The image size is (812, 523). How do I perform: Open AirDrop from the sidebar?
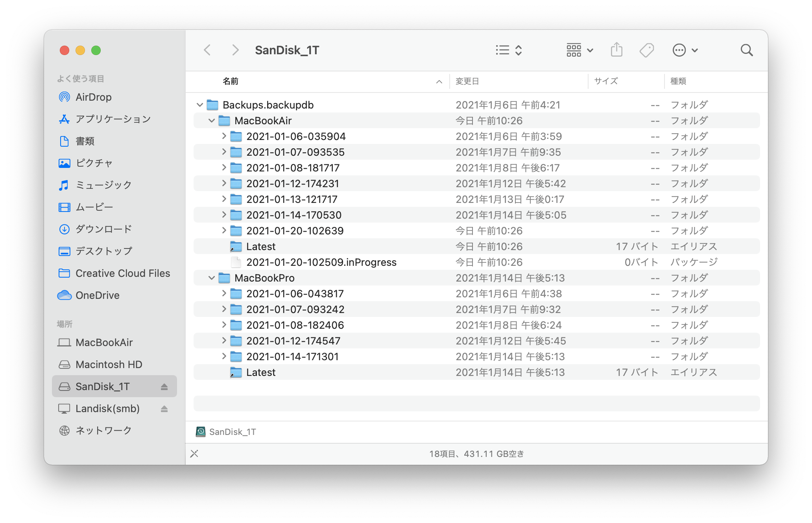click(93, 97)
